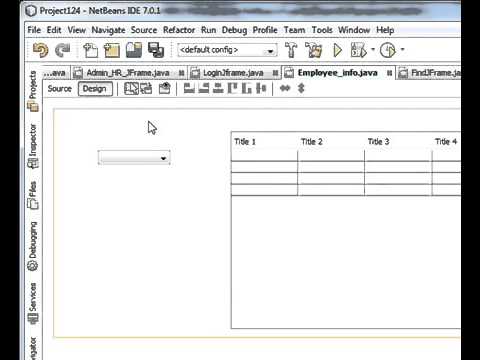This screenshot has width=480, height=360.
Task: Open the View menu
Action: pyautogui.click(x=77, y=30)
